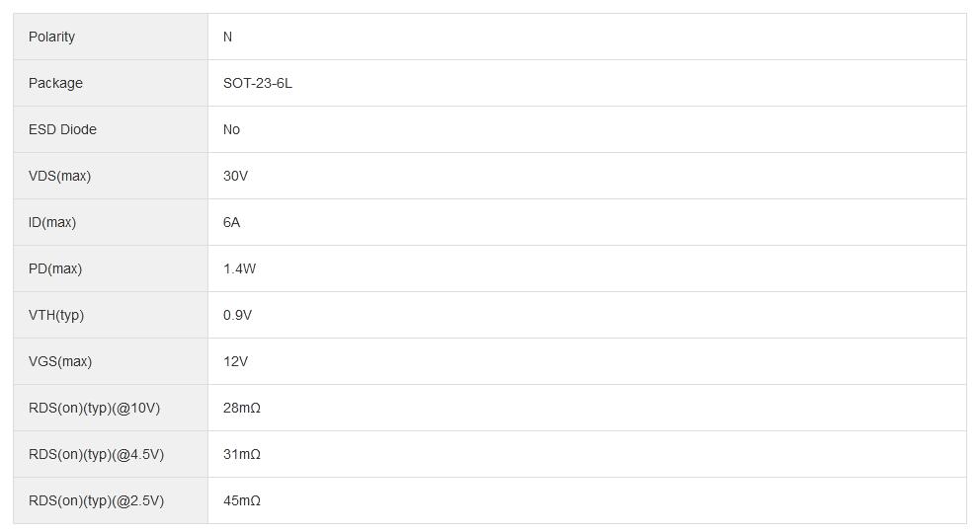Select the 12V value cell
This screenshot has width=980, height=532.
235,361
